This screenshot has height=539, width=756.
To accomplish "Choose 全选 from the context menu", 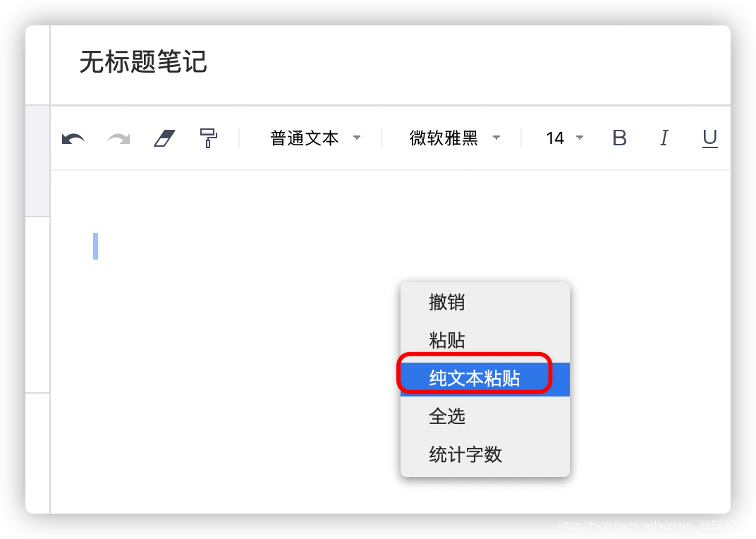I will pyautogui.click(x=485, y=416).
